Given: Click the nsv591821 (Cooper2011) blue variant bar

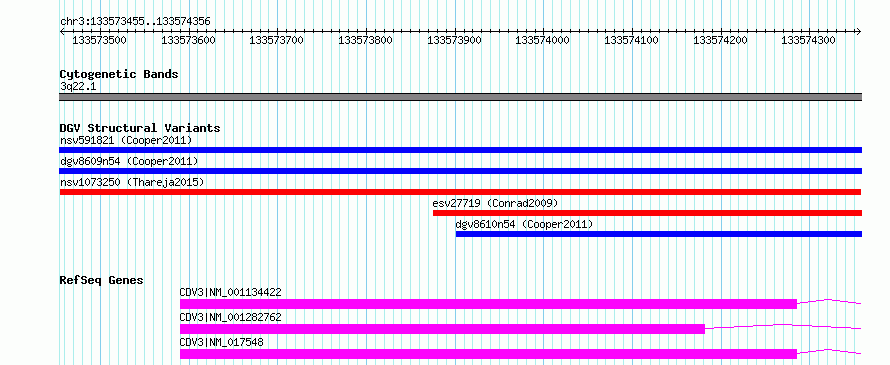Looking at the screenshot, I should coord(460,150).
